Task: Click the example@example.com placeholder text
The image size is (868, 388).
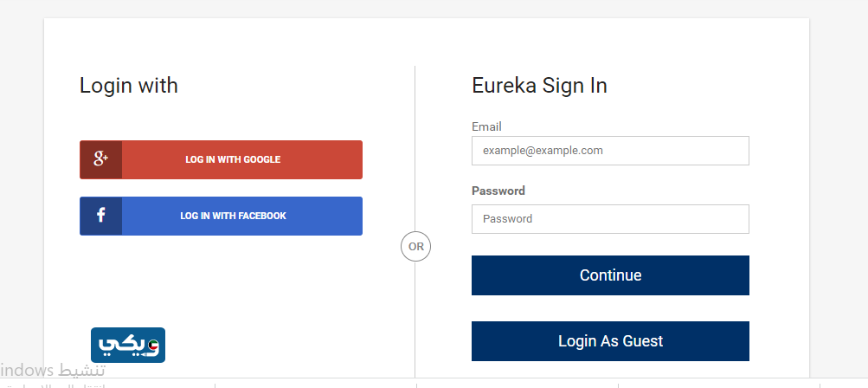Action: [543, 151]
